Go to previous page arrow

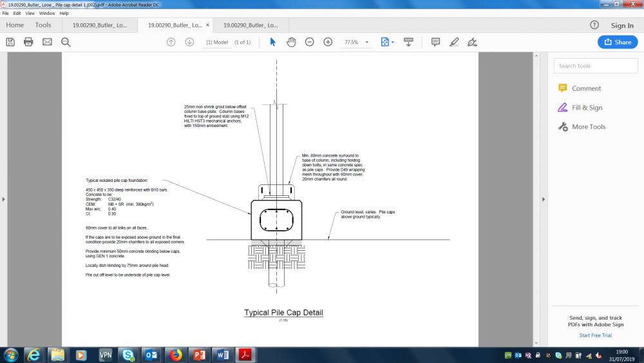click(171, 42)
